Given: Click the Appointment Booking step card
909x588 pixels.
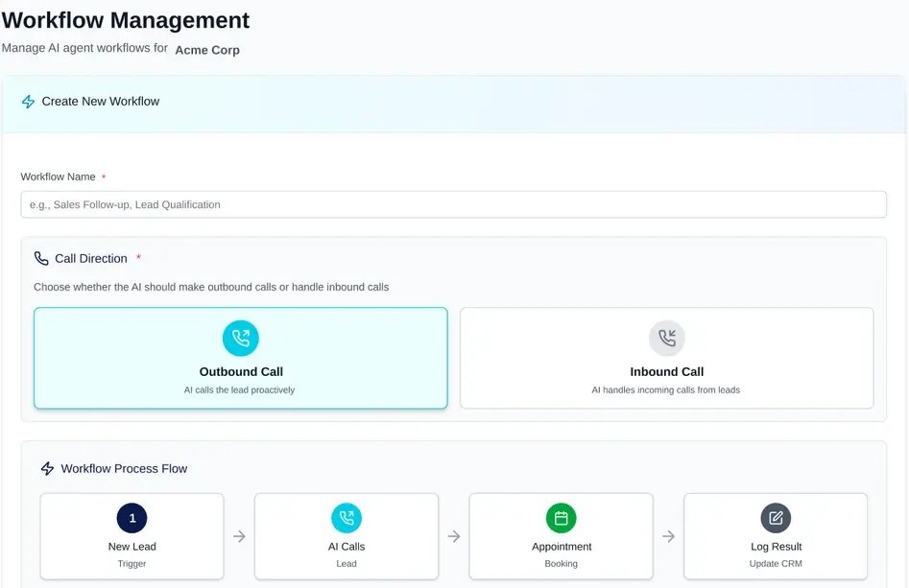Looking at the screenshot, I should click(x=562, y=536).
